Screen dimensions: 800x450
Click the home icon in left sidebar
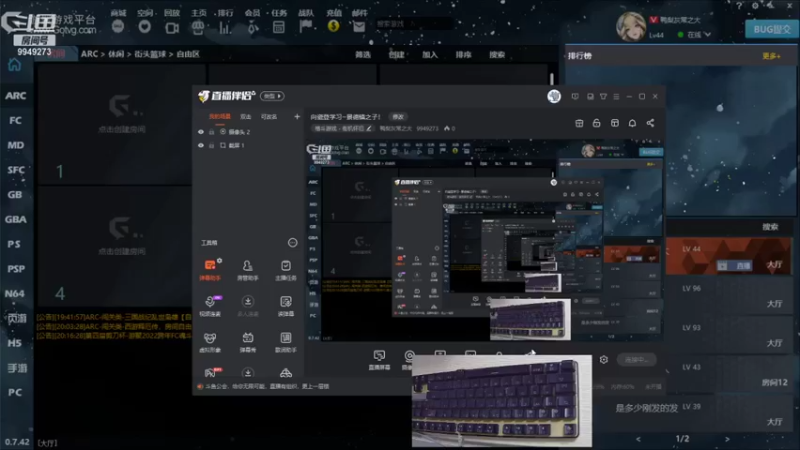point(14,65)
